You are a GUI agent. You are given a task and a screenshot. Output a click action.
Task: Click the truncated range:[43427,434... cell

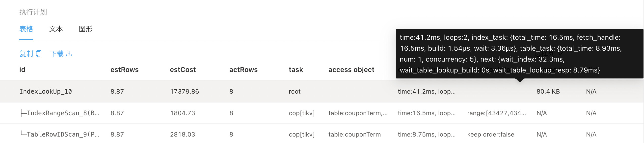click(x=497, y=113)
